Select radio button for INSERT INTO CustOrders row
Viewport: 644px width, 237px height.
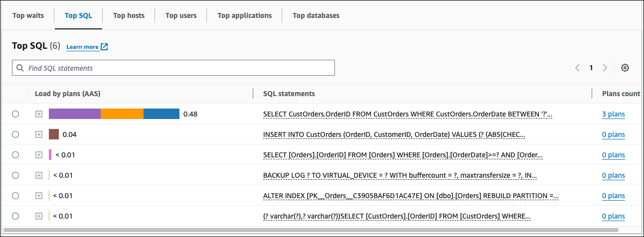15,134
